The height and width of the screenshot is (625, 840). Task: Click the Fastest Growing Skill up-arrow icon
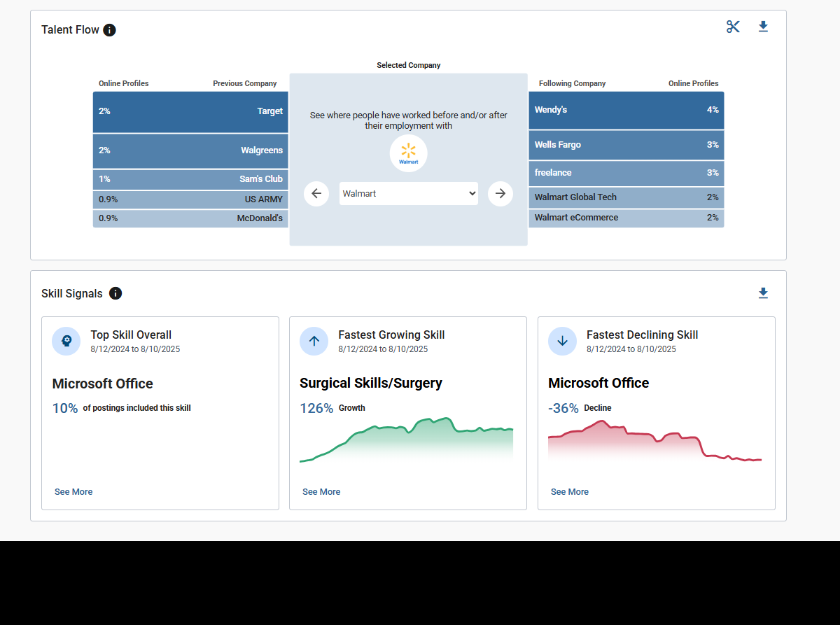pos(314,341)
